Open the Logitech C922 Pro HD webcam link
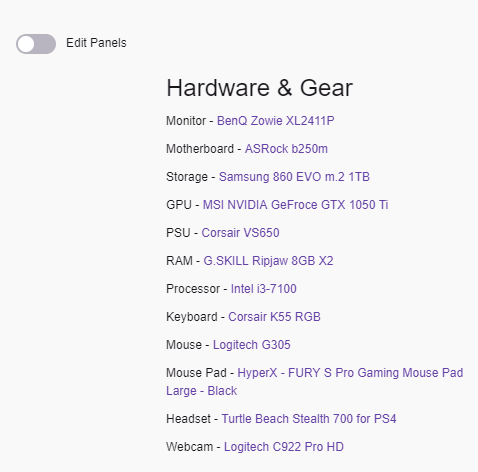 [x=284, y=447]
